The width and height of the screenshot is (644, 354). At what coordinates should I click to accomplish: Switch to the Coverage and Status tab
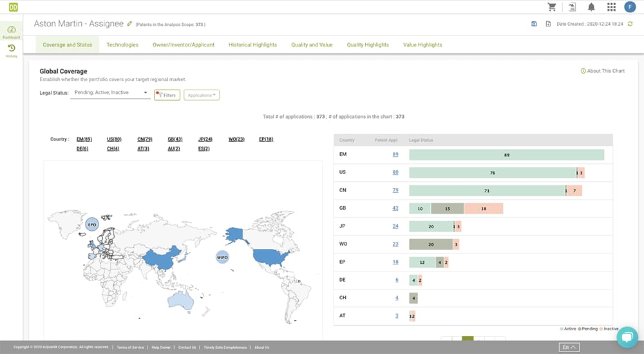tap(68, 44)
